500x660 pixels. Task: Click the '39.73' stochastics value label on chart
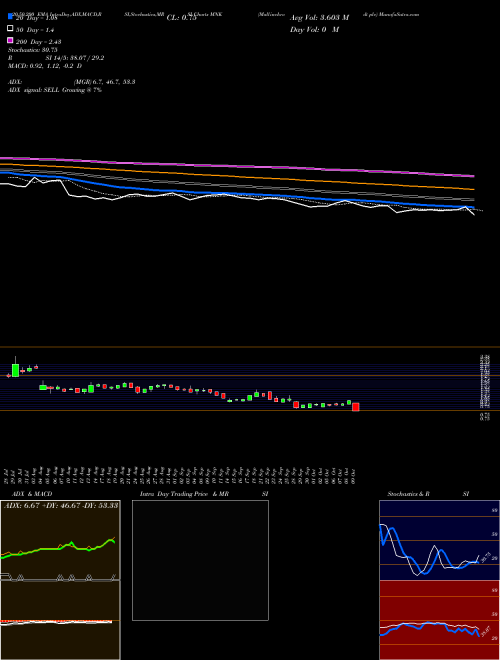pos(486,558)
